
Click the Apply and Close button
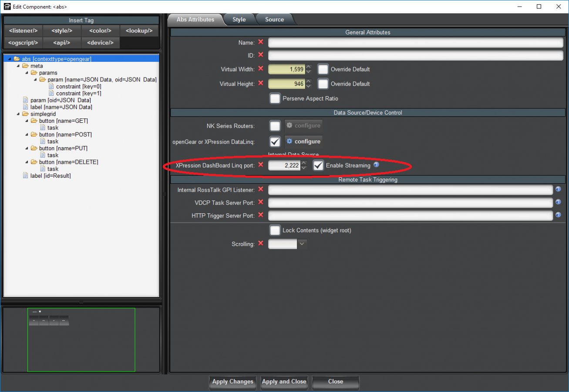point(284,382)
